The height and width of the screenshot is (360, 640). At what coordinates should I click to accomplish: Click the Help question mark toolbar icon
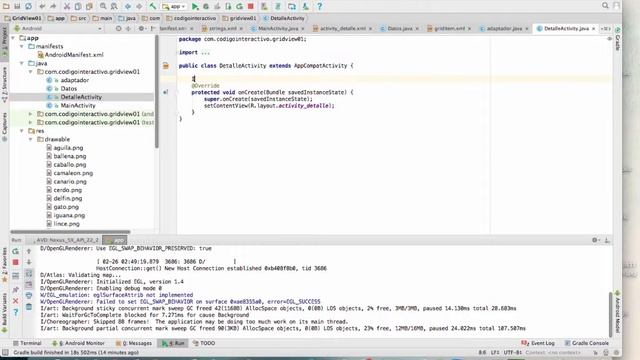click(320, 6)
